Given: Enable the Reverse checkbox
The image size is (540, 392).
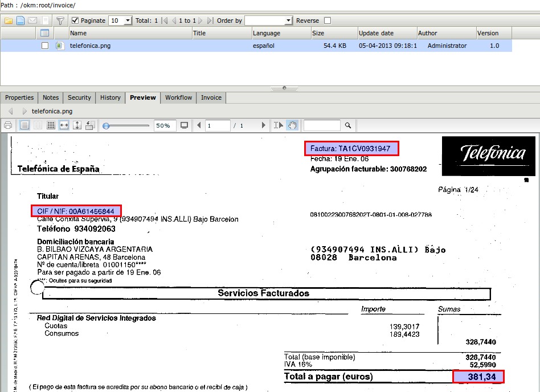Looking at the screenshot, I should [328, 21].
